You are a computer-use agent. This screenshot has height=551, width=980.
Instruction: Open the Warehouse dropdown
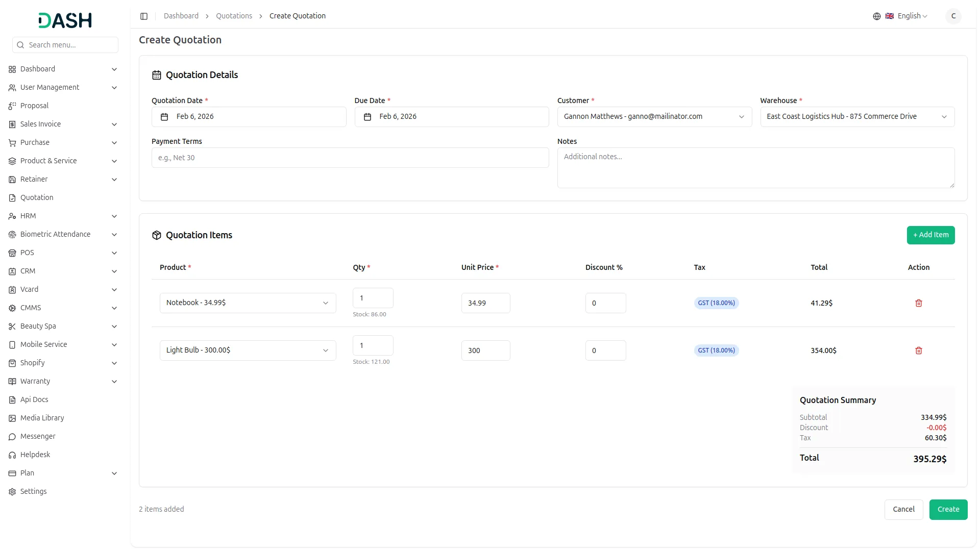(x=857, y=117)
